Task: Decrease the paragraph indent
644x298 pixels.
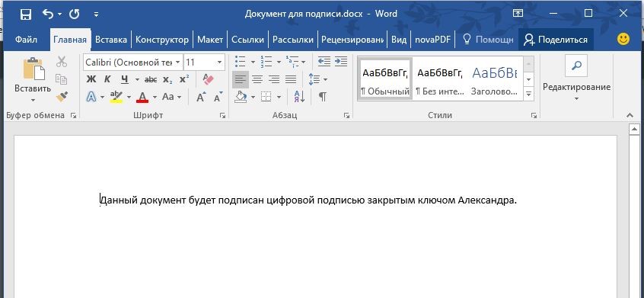Action: 324,62
